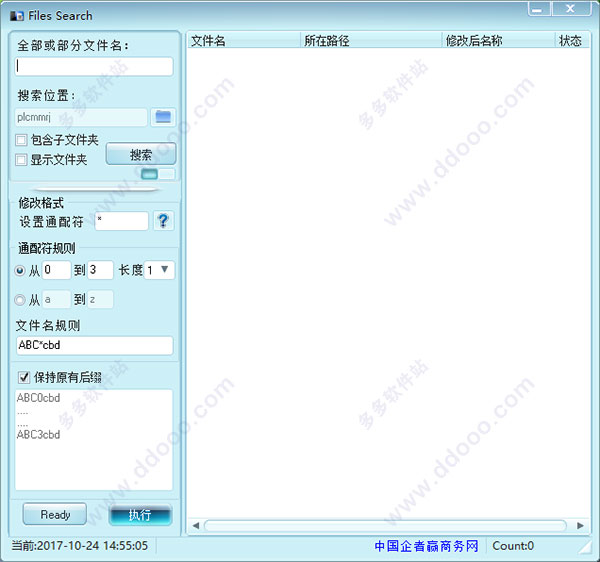Click the 设置通配符 wildcard input field
Screen dimensions: 600x562
[122, 221]
